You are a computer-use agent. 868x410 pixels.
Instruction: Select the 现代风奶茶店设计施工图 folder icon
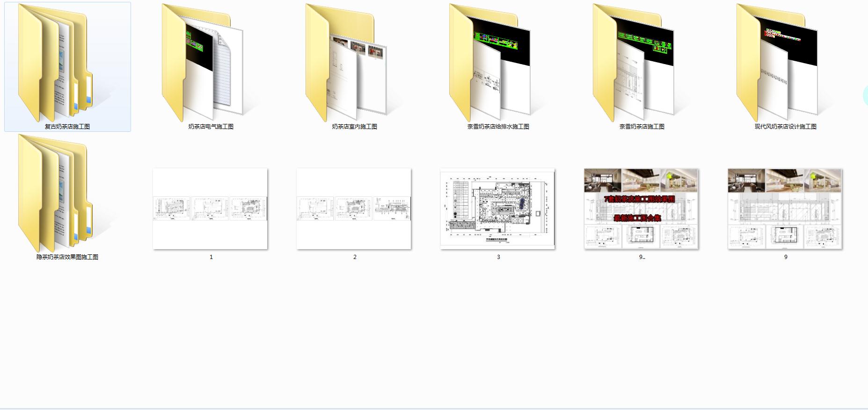[777, 63]
